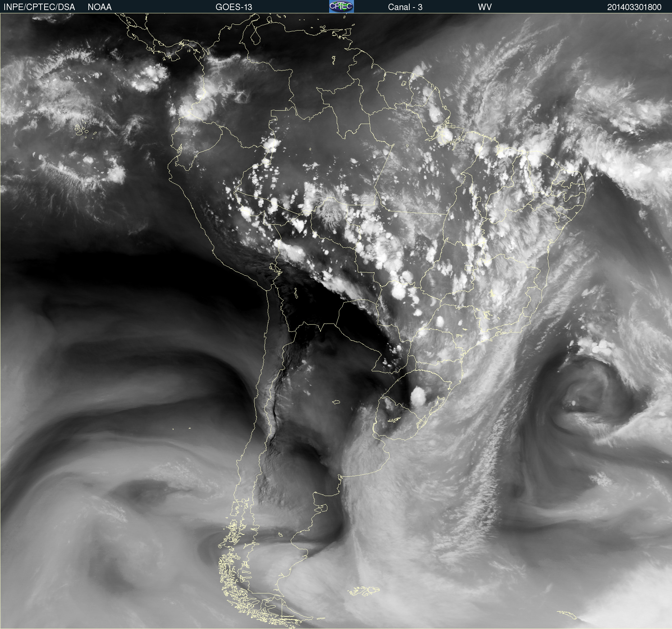The image size is (672, 629).
Task: Click the INPE/CPTEC/DSA header label
Action: pos(39,7)
